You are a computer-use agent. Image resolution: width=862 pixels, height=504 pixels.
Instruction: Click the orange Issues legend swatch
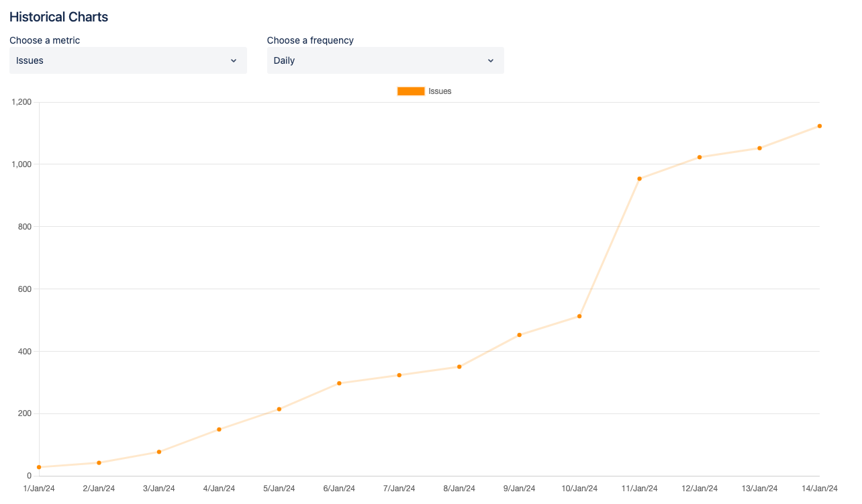pyautogui.click(x=411, y=91)
